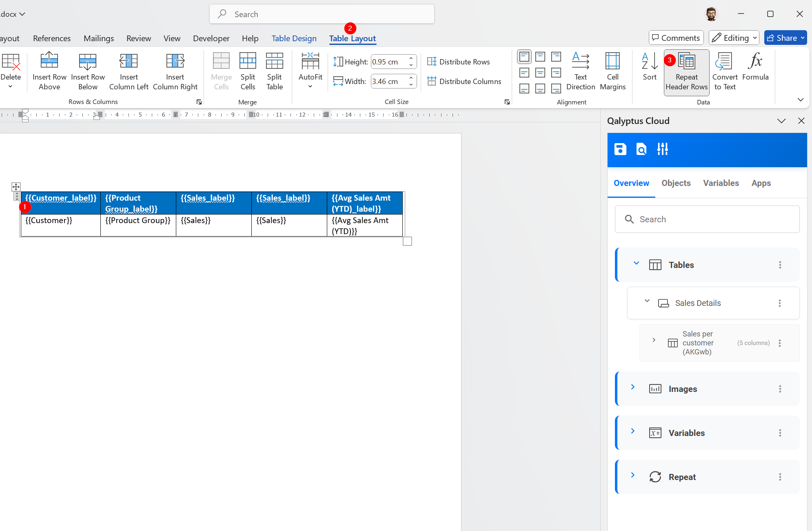Switch to the Objects tab in Qalyptus panel
The image size is (812, 531).
tap(676, 183)
